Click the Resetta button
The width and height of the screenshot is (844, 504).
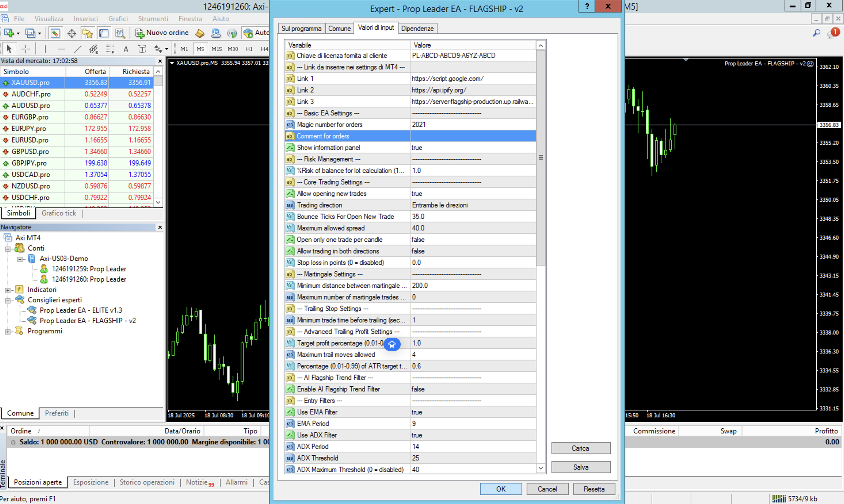pos(594,489)
